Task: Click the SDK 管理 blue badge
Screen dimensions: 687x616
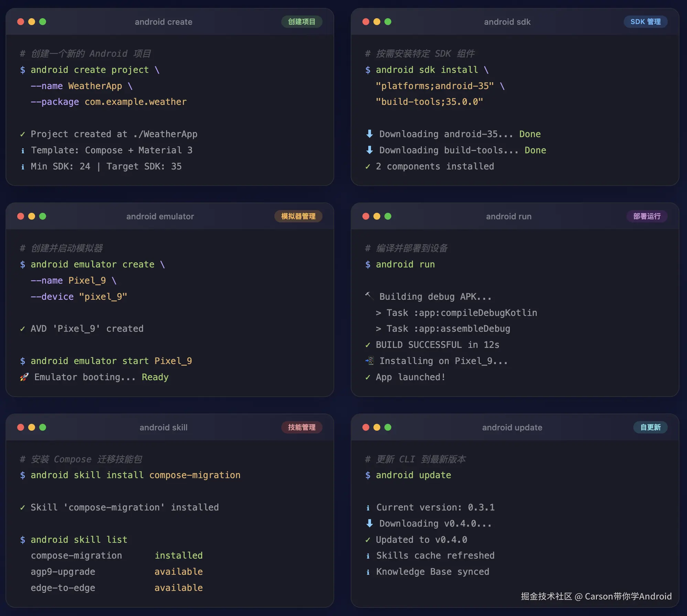Action: [645, 22]
